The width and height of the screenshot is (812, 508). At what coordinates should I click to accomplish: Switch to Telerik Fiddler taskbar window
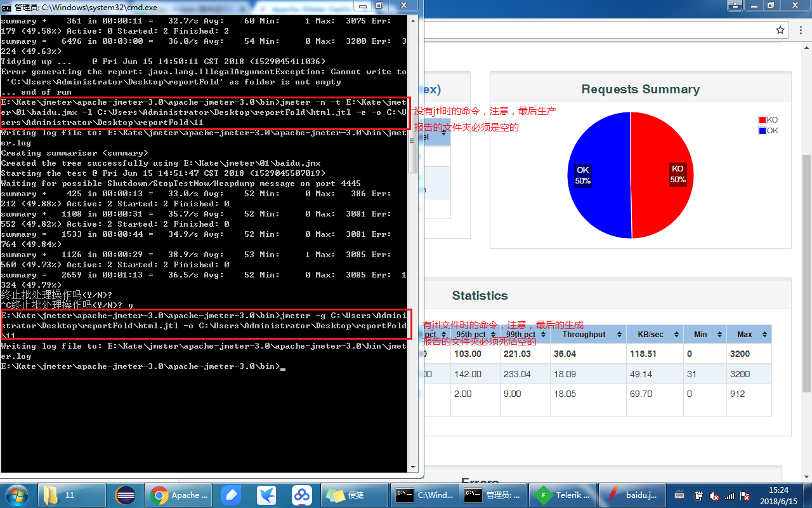click(x=563, y=495)
